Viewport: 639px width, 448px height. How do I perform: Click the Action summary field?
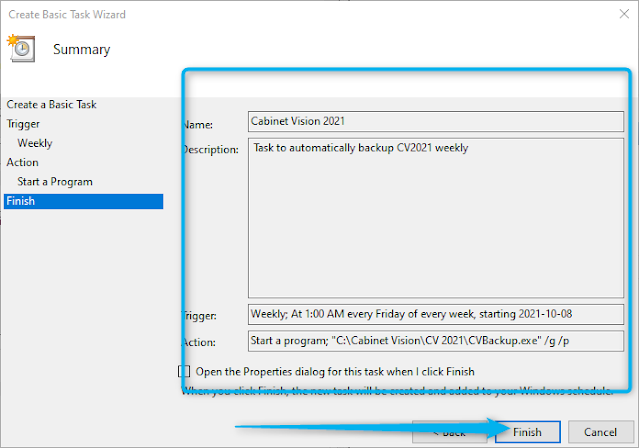coord(436,340)
